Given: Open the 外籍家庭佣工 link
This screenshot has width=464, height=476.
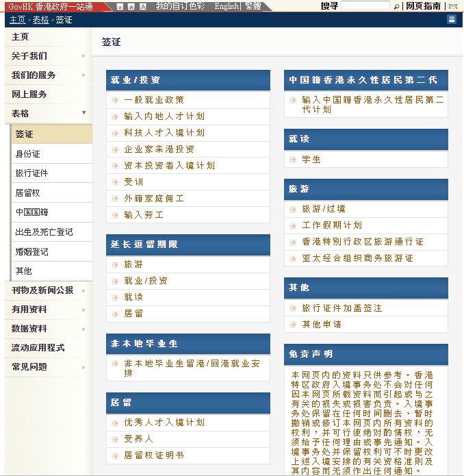Looking at the screenshot, I should tap(154, 199).
